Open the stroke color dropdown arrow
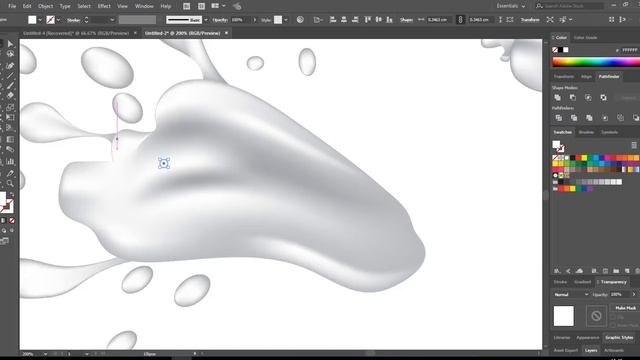The image size is (640, 360). coord(58,20)
